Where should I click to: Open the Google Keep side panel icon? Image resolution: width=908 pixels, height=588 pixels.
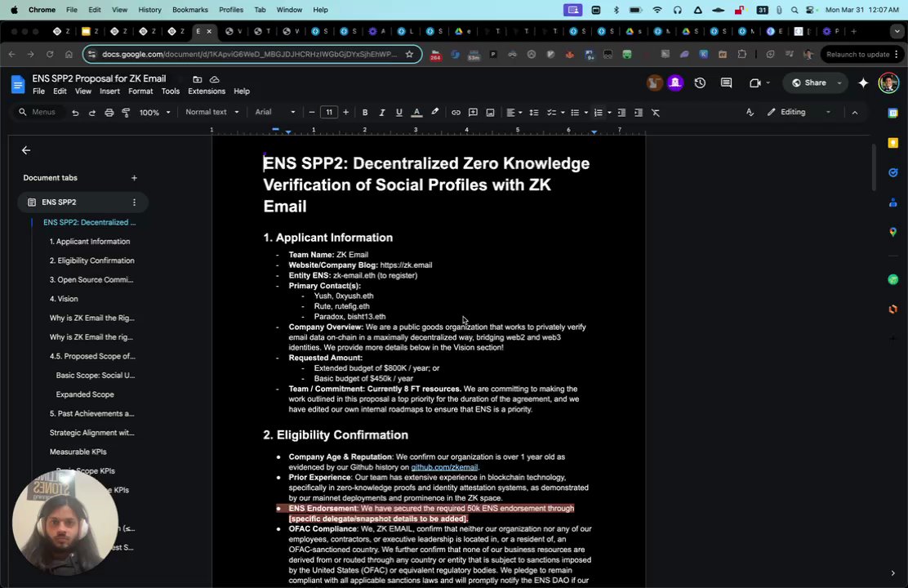[x=893, y=143]
